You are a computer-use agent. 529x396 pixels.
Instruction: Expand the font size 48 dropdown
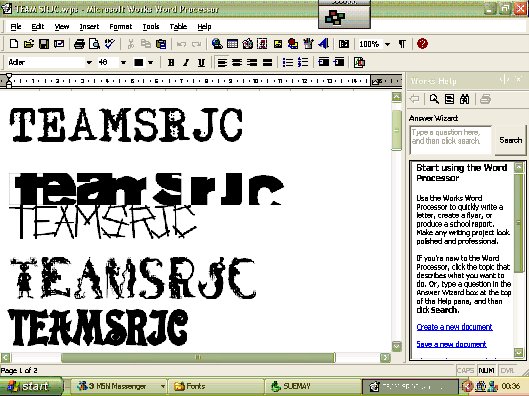[x=123, y=62]
